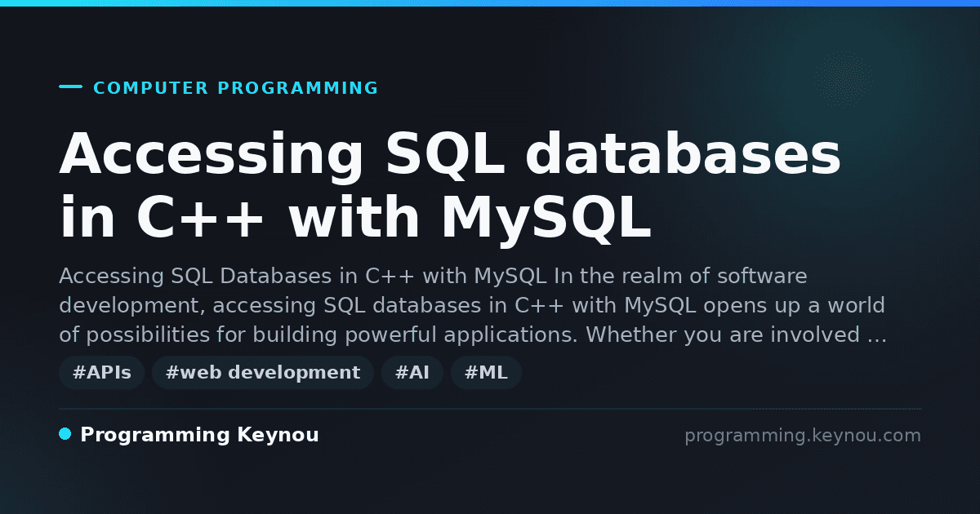This screenshot has width=980, height=514.
Task: Select the #web development tag
Action: tap(262, 373)
